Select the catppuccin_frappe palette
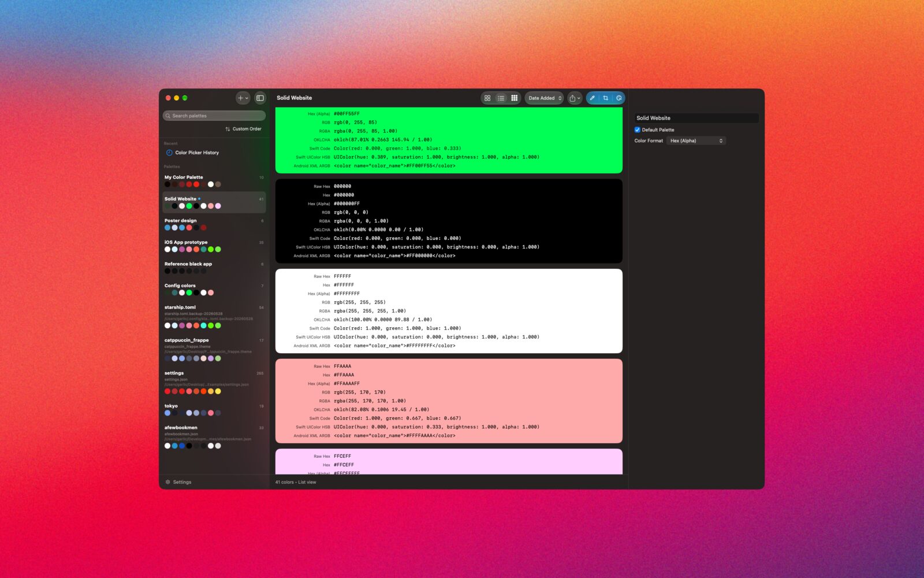This screenshot has width=924, height=578. coord(214,350)
